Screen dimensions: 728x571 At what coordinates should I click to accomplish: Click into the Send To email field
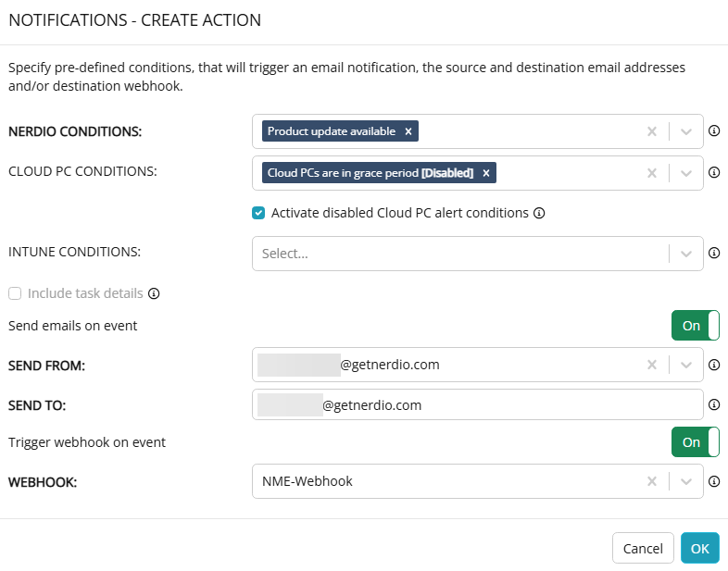tap(477, 405)
